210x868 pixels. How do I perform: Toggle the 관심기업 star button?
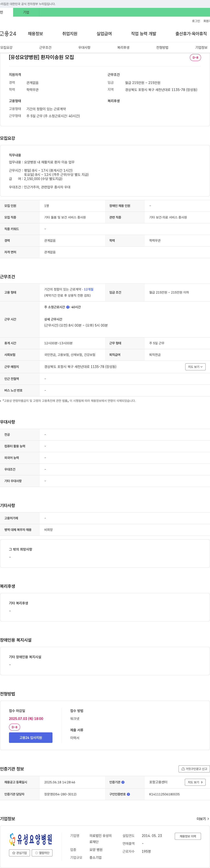pyautogui.click(x=19, y=853)
